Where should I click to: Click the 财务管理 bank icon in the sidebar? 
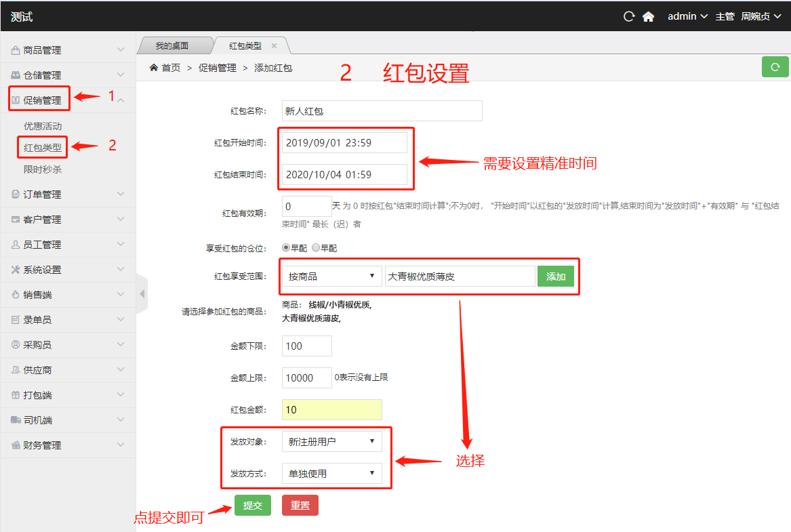[x=15, y=445]
